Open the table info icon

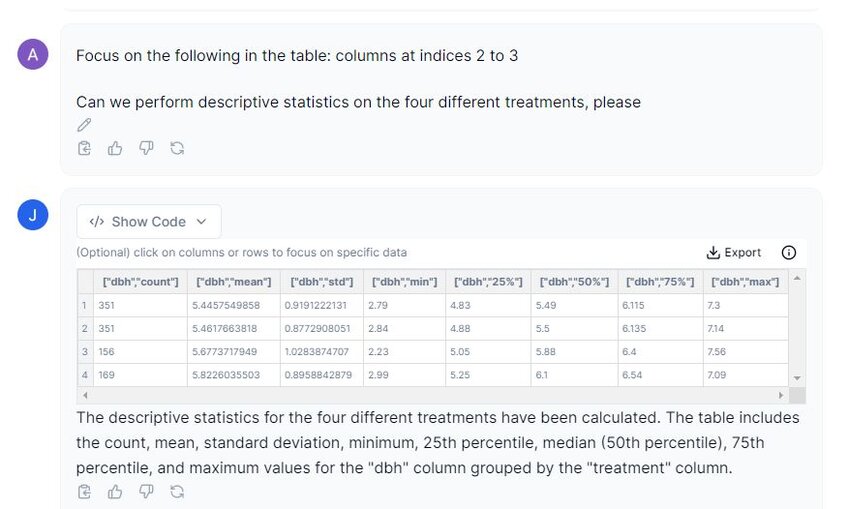click(x=789, y=253)
